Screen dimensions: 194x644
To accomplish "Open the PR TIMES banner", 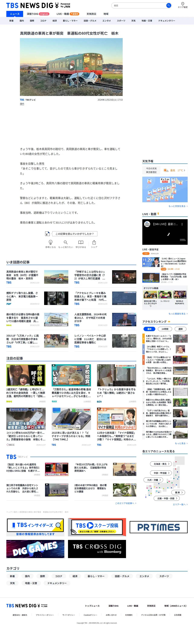I will coord(158,527).
